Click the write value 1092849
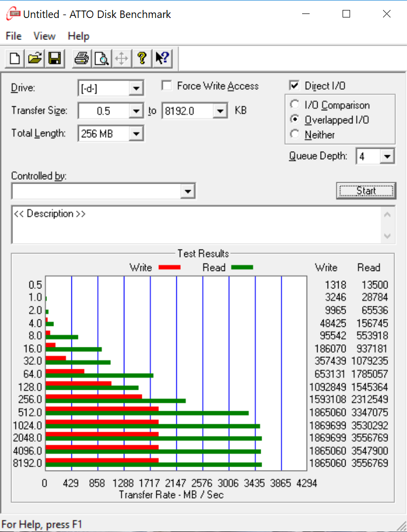Screen dimensions: 407x532 pyautogui.click(x=328, y=387)
